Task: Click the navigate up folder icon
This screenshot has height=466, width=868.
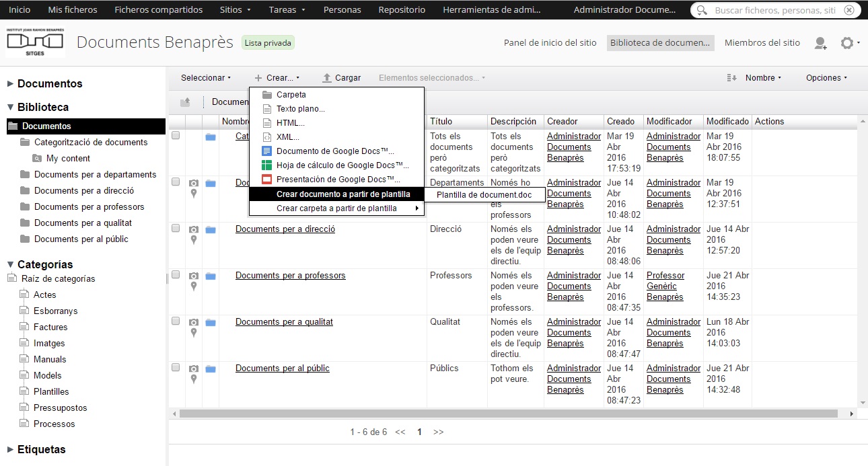Action: pyautogui.click(x=185, y=102)
